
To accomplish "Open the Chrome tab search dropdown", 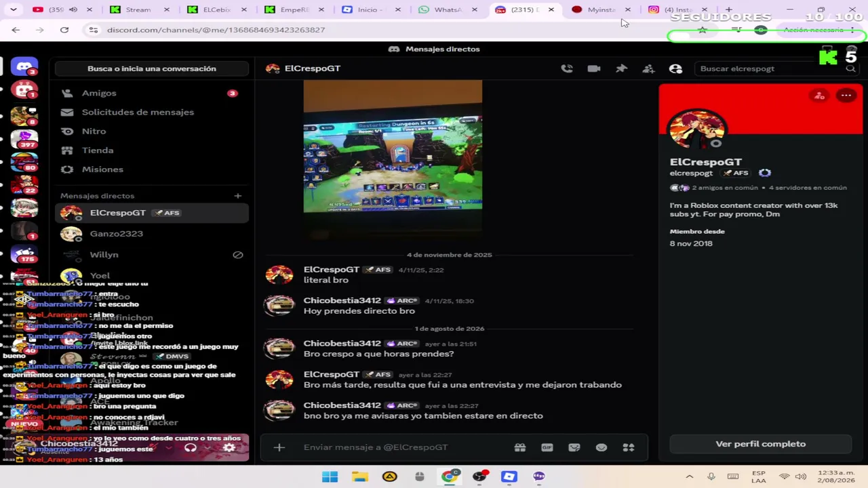I will click(x=14, y=9).
